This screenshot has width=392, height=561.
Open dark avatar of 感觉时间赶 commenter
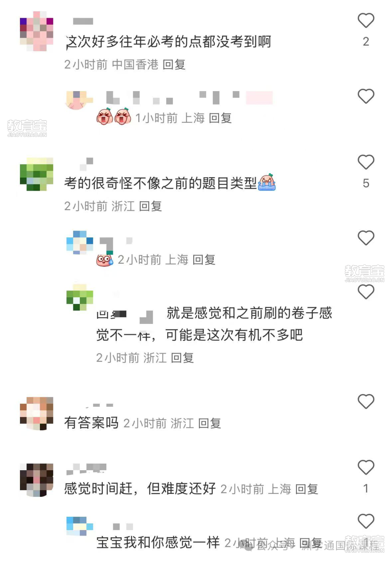37,480
